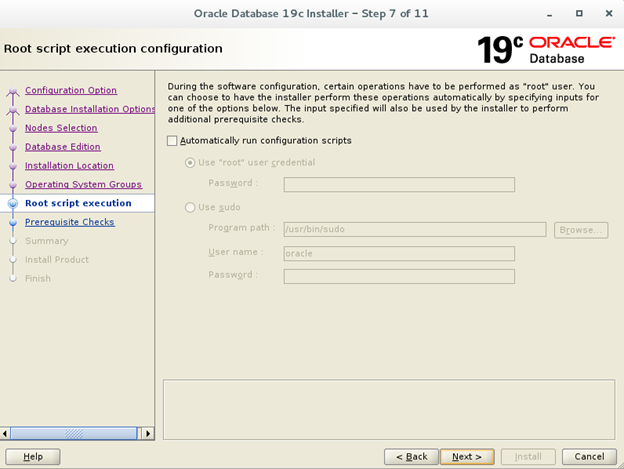624x469 pixels.
Task: Click the step bullet beside Installation Location
Action: (13, 166)
